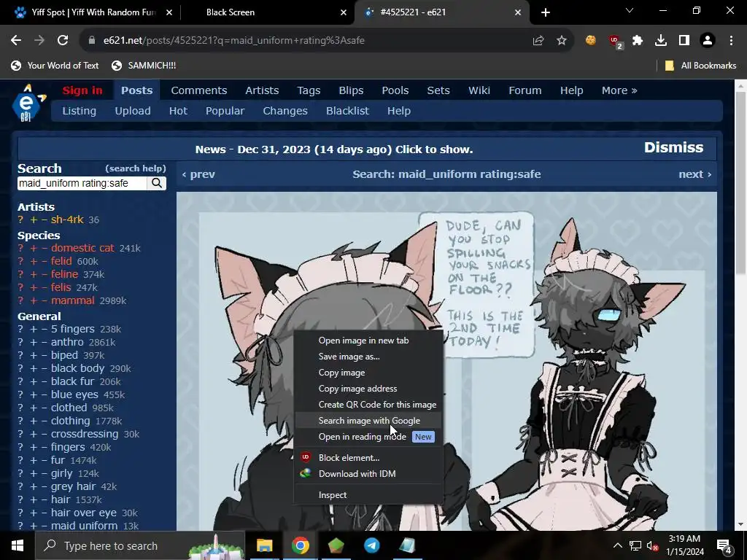747x560 pixels.
Task: Open the Chrome three-dot menu
Action: click(731, 41)
